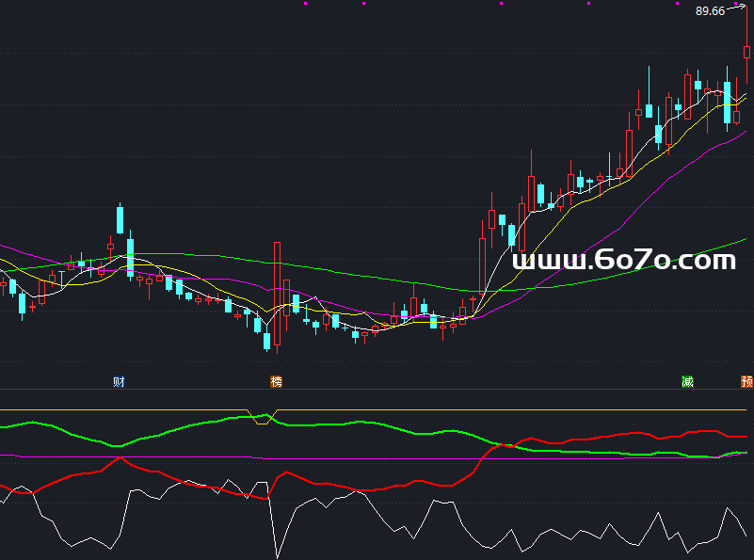Click the orange 预 marker at right edge
Viewport: 754px width, 560px height.
[746, 381]
